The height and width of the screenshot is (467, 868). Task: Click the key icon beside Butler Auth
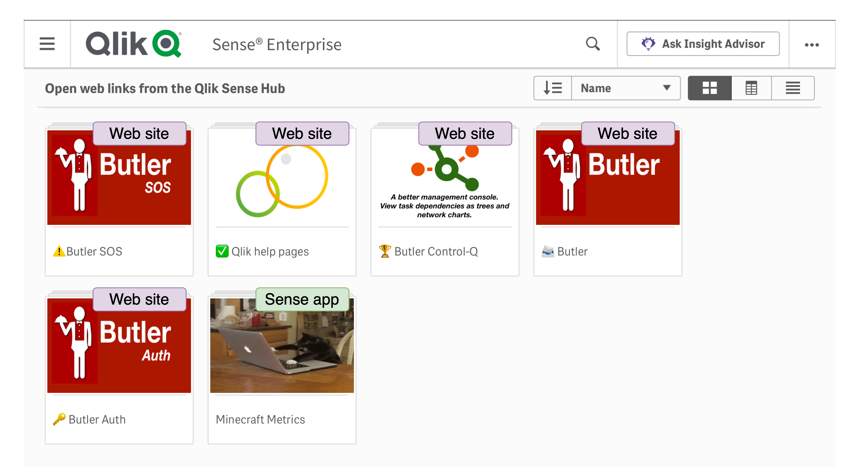[x=59, y=419]
